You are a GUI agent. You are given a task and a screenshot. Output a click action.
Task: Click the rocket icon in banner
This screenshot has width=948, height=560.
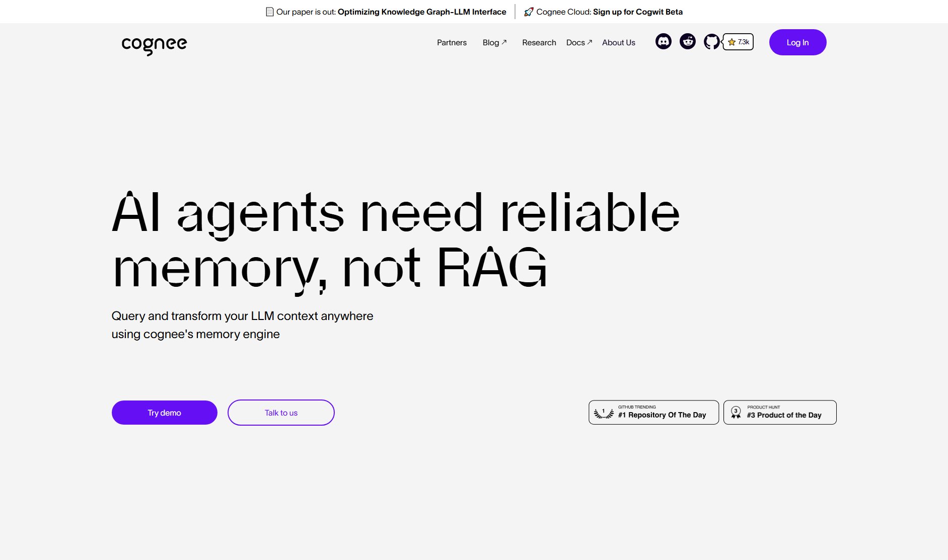pyautogui.click(x=529, y=12)
